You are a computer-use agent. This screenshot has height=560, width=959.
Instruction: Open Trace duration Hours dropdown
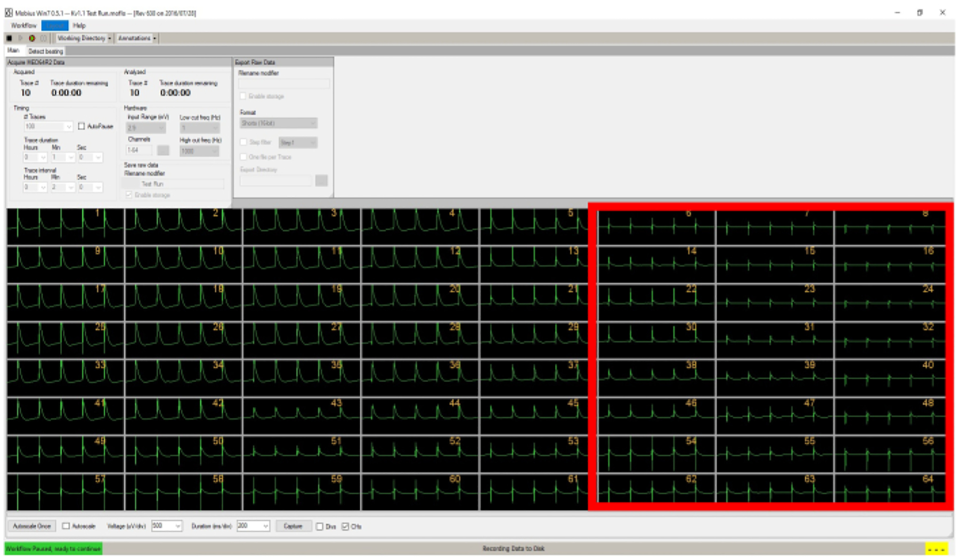click(43, 158)
